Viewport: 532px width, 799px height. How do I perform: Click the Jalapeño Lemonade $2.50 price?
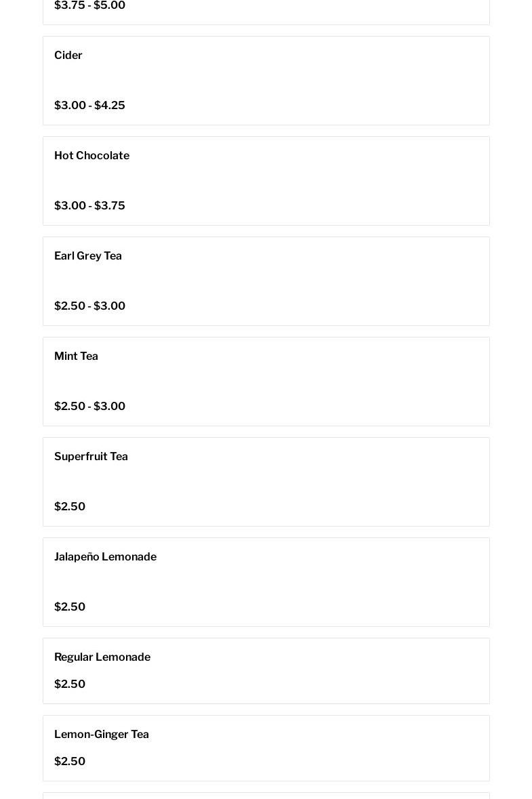[x=70, y=607]
